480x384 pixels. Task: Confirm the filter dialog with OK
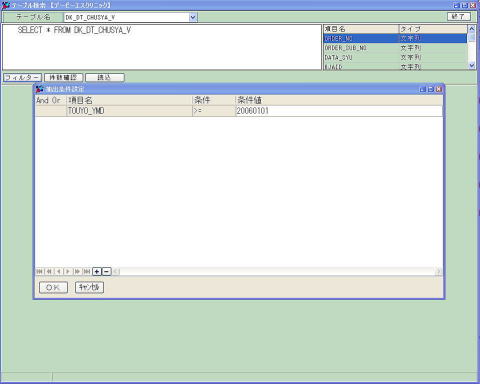coord(53,287)
